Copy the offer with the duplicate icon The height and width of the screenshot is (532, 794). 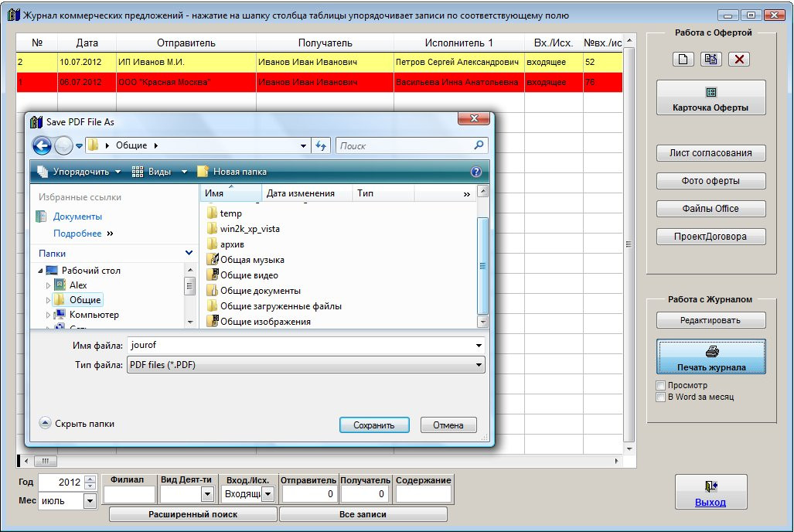point(711,60)
